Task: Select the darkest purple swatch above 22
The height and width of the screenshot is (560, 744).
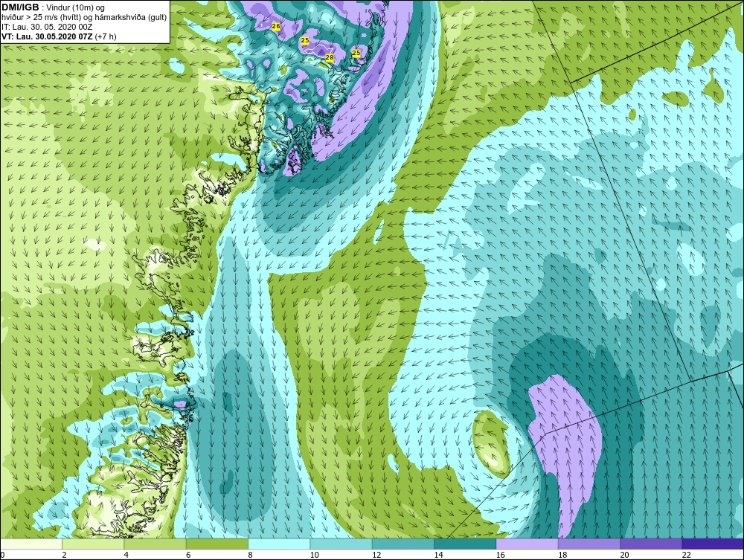Action: 713,544
